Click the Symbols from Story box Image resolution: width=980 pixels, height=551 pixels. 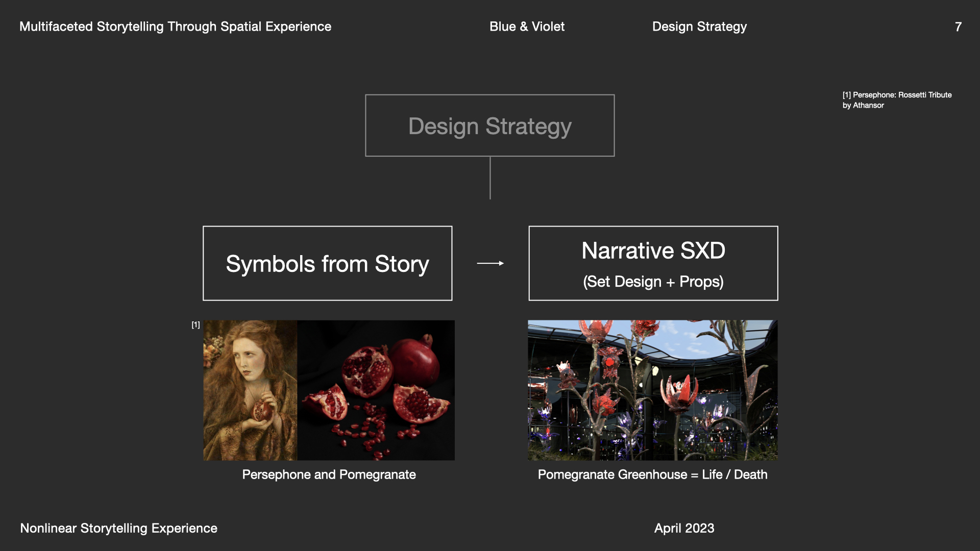(x=327, y=264)
